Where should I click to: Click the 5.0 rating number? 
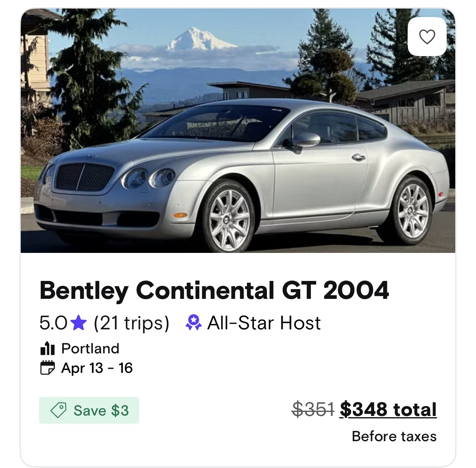click(x=53, y=323)
